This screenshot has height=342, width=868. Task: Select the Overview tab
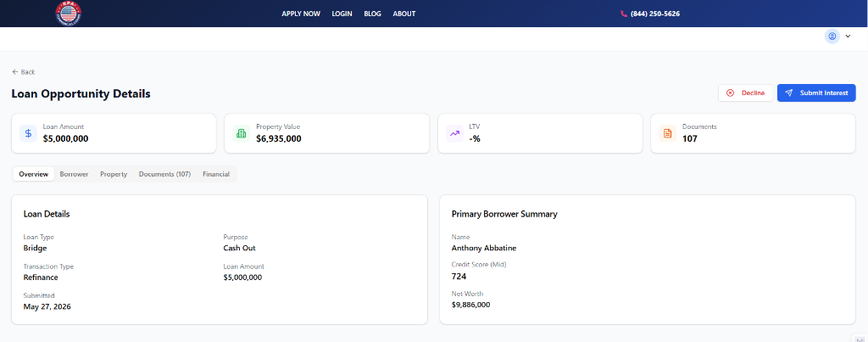pos(34,174)
